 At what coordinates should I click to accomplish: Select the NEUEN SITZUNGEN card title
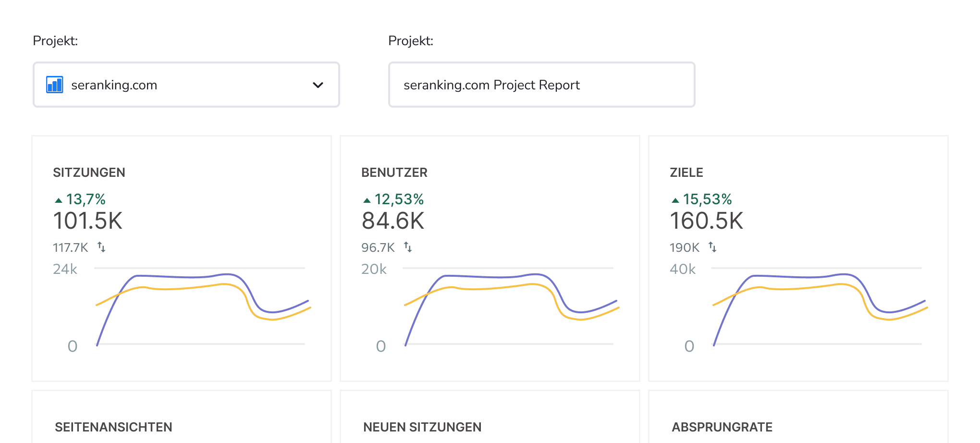[x=422, y=427]
